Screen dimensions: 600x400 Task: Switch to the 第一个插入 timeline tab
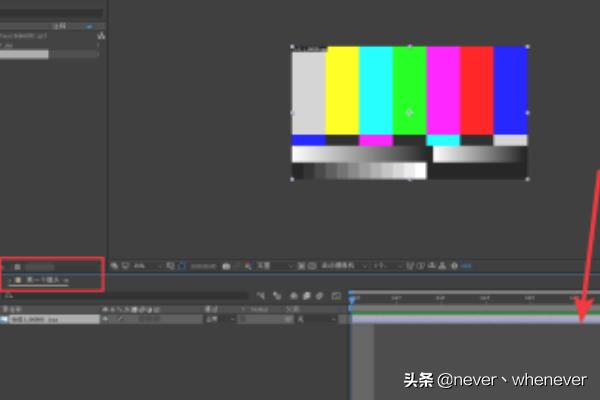click(43, 281)
